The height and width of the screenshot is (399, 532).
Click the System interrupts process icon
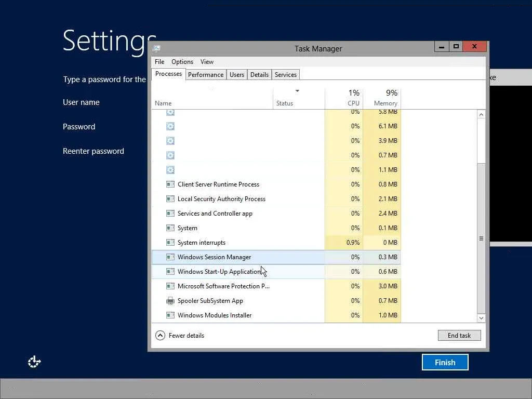coord(170,243)
